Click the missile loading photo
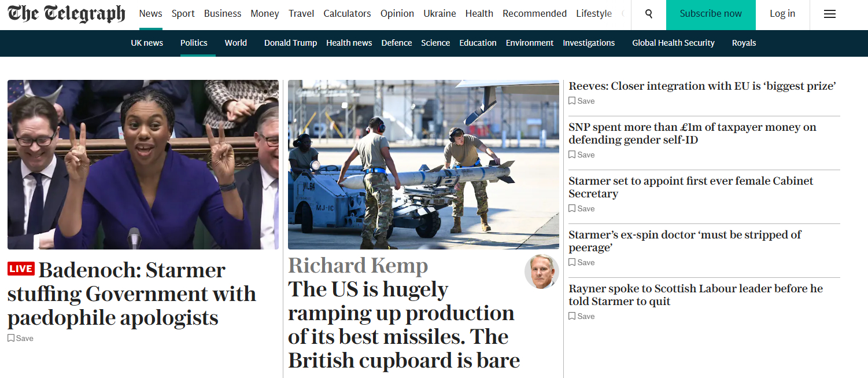 [x=423, y=164]
